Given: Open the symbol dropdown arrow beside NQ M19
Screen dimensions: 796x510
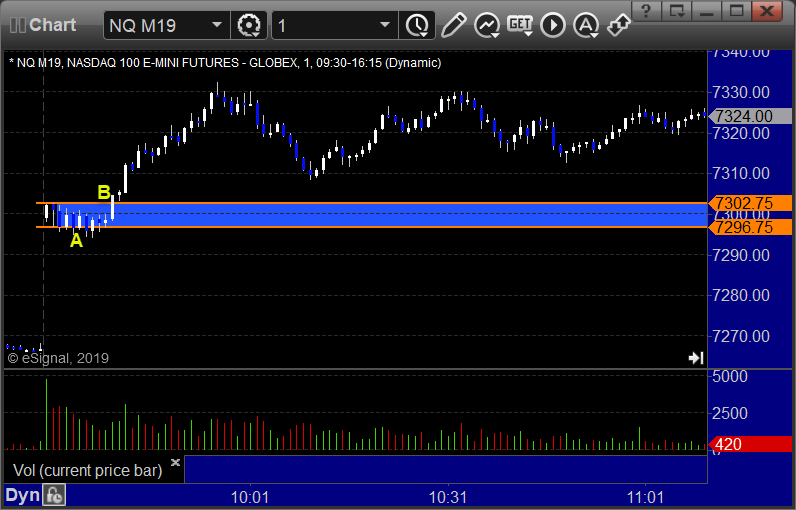Looking at the screenshot, I should pos(217,25).
